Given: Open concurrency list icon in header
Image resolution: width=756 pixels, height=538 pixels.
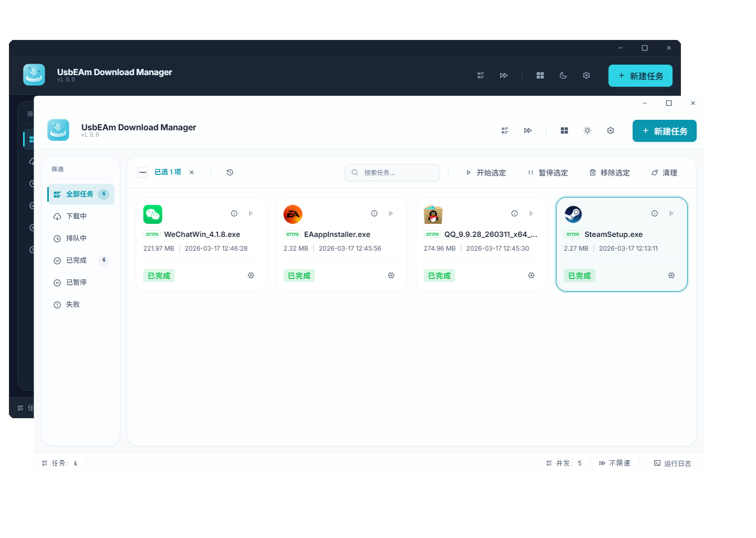Looking at the screenshot, I should coord(505,131).
